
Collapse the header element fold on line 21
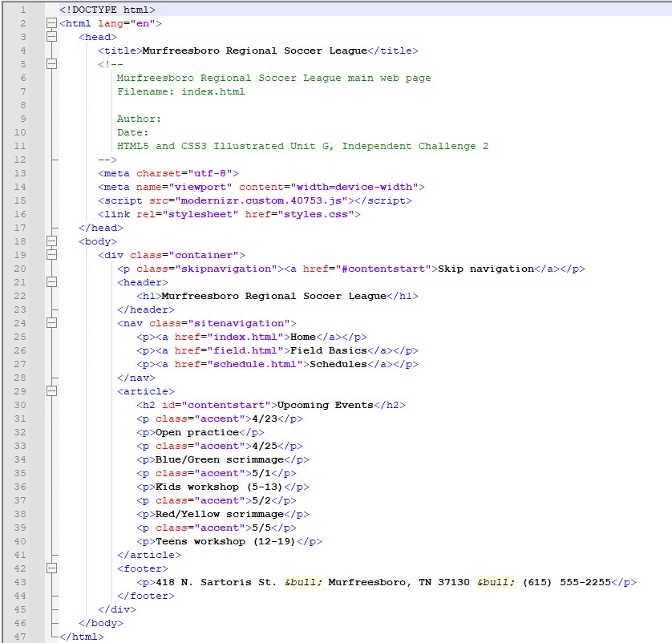[51, 282]
